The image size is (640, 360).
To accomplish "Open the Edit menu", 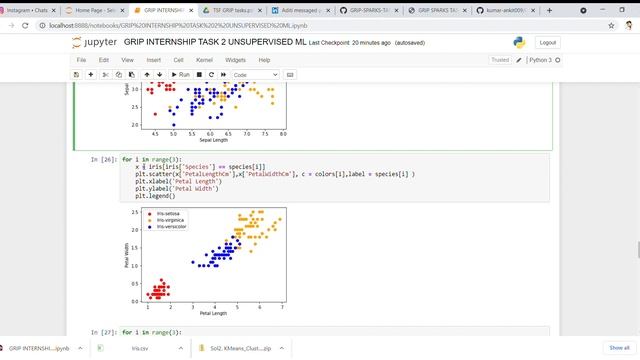I will click(104, 60).
